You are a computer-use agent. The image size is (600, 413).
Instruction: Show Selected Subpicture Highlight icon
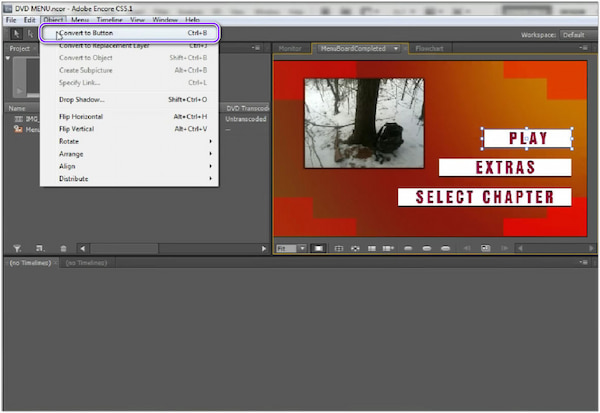pos(427,248)
